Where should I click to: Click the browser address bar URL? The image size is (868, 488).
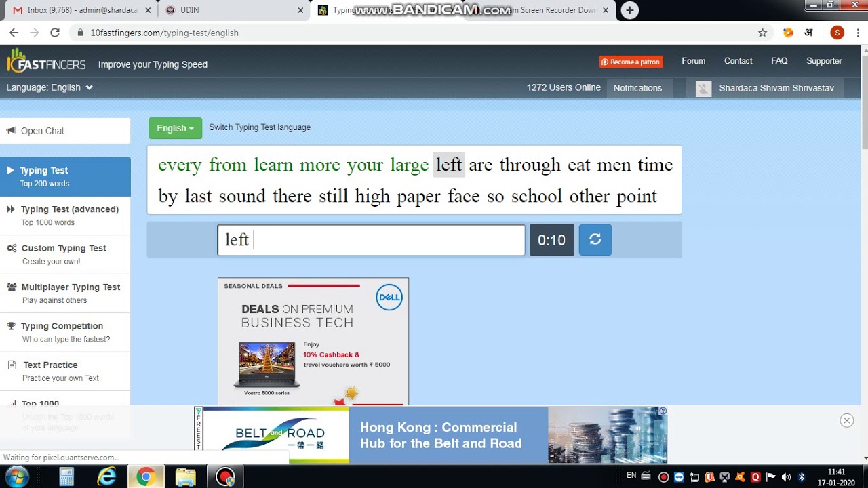point(164,33)
